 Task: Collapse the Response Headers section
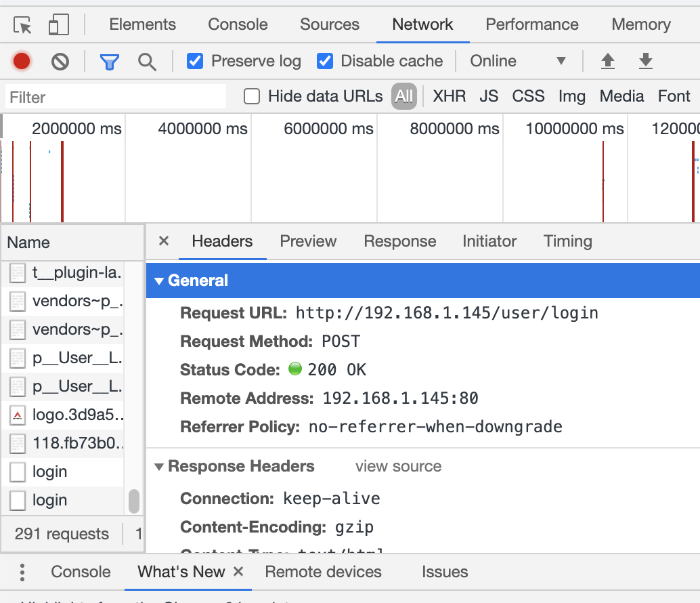point(160,466)
